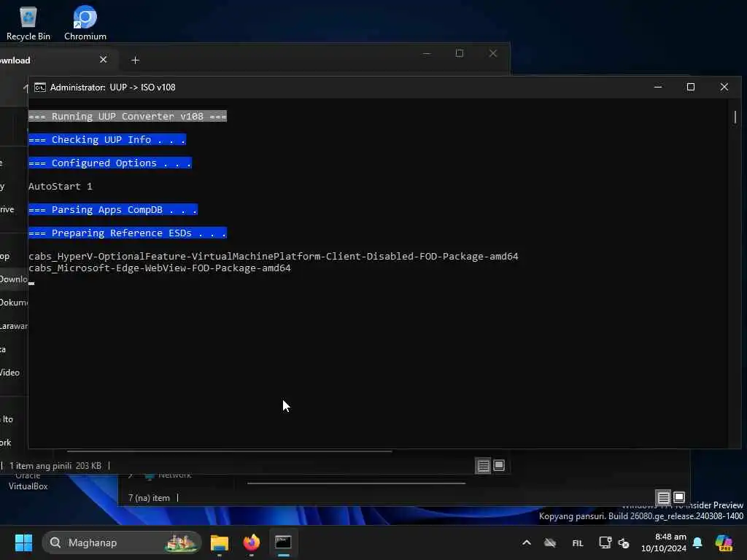Click the '1 item ang pinili' status text

[x=41, y=466]
